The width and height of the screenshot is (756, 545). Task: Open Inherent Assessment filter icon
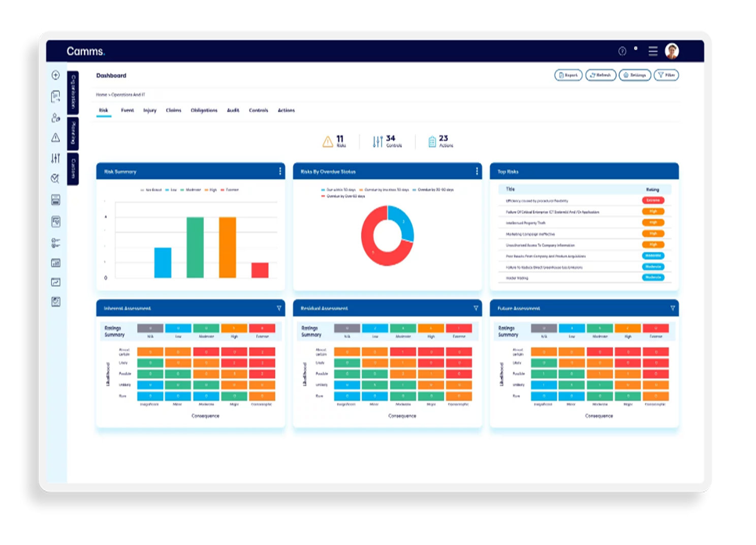click(279, 308)
